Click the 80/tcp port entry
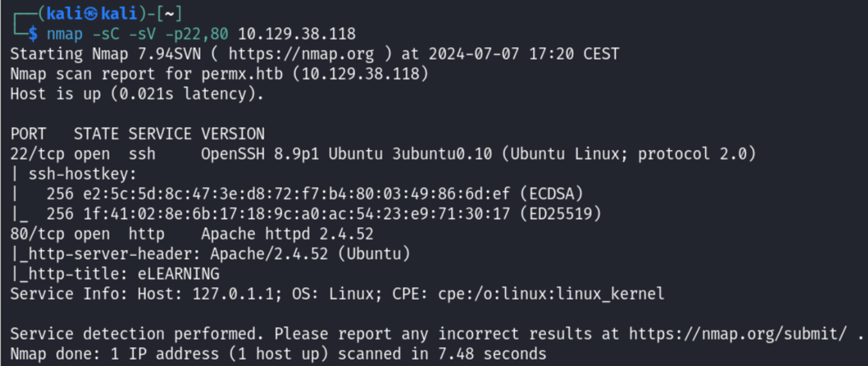Screen dimensions: 868x366 [x=37, y=234]
